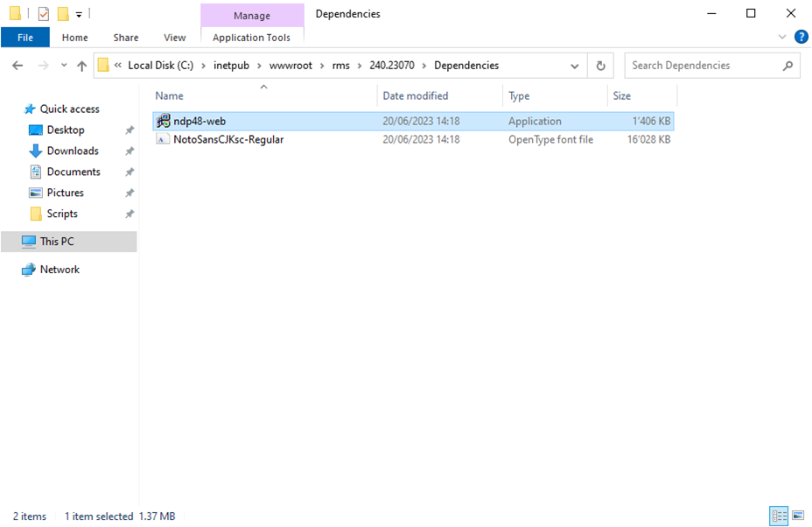Navigate to 240.23070 breadcrumb

(391, 66)
